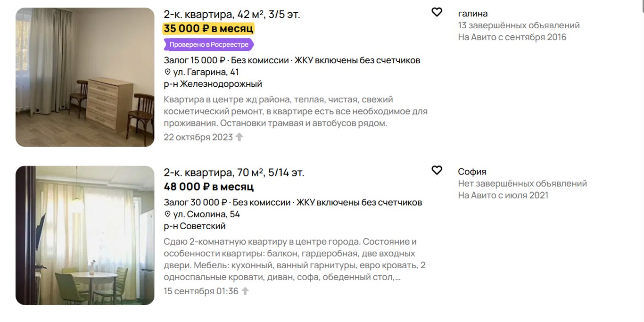Open the photo of the room with dresser
644x322 pixels.
tap(85, 77)
